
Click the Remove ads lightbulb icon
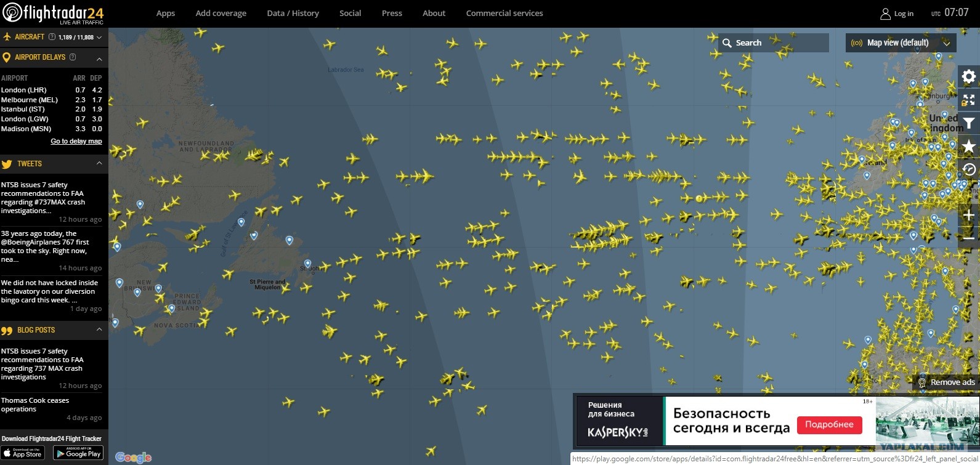(922, 382)
